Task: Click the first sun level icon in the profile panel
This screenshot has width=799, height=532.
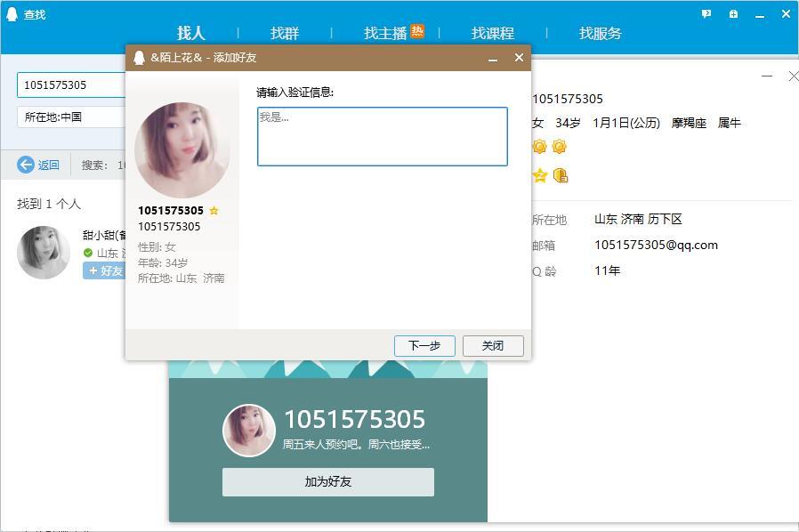Action: pyautogui.click(x=539, y=147)
